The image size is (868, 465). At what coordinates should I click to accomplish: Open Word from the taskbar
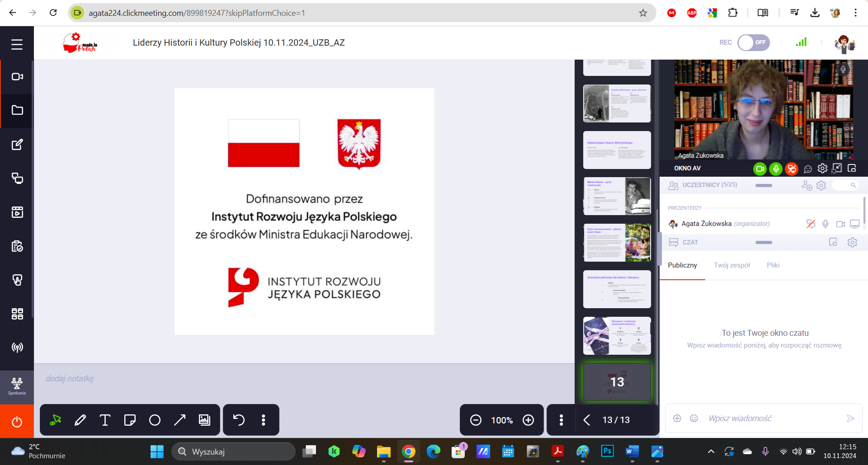click(632, 451)
